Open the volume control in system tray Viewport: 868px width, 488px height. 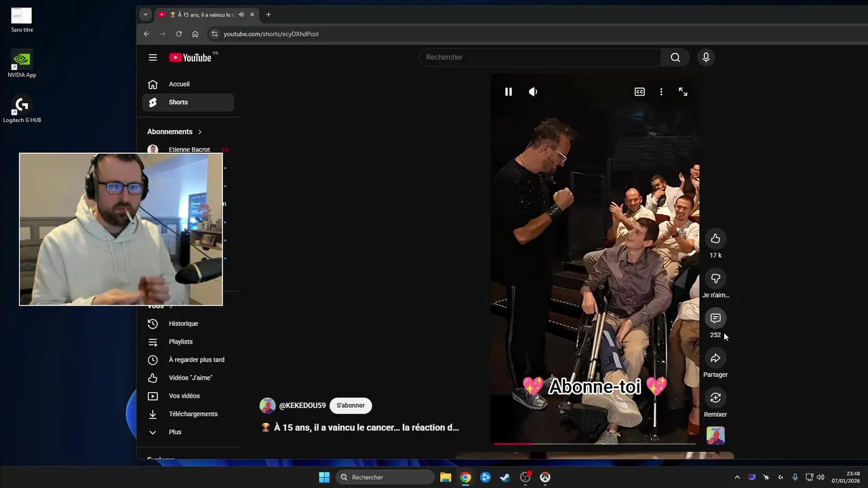(x=821, y=477)
